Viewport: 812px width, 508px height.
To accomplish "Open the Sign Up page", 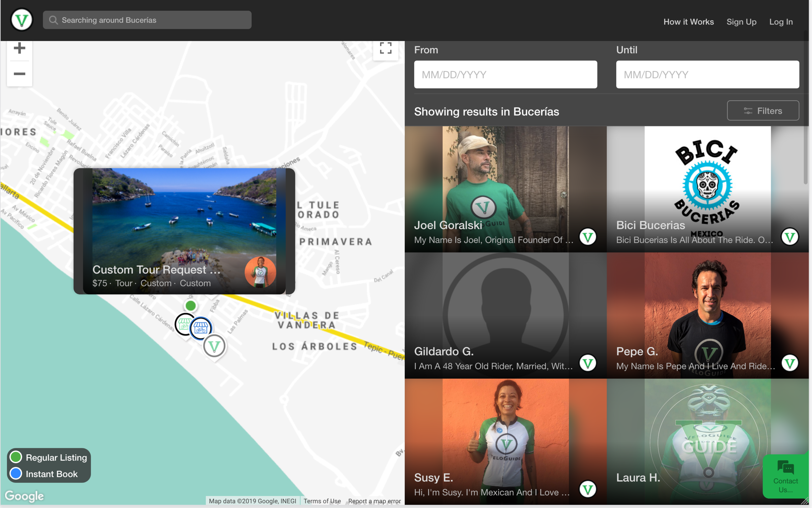I will point(741,21).
